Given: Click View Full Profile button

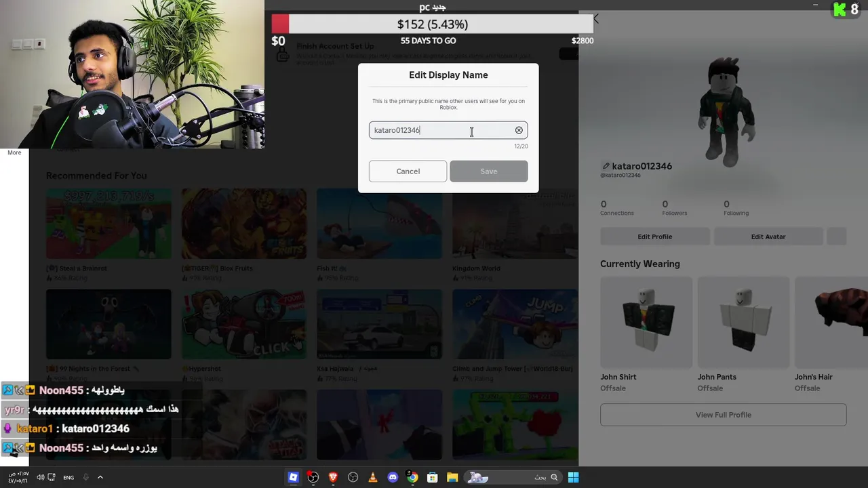Looking at the screenshot, I should point(723,415).
